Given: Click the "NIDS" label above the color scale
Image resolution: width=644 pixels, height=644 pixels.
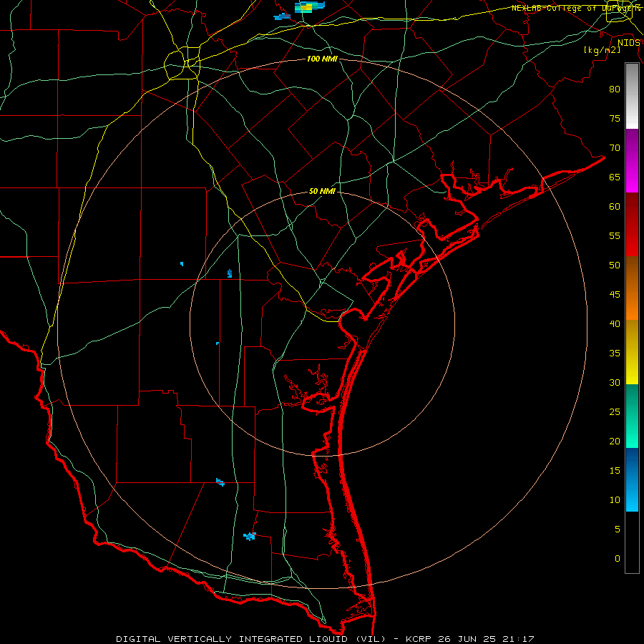Looking at the screenshot, I should pyautogui.click(x=629, y=43).
